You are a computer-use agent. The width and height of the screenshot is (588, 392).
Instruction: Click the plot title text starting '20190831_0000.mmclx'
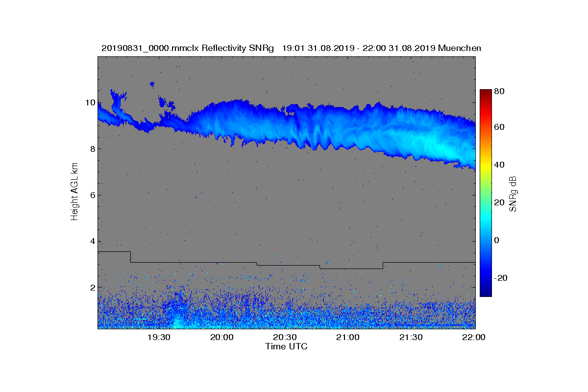pos(291,48)
